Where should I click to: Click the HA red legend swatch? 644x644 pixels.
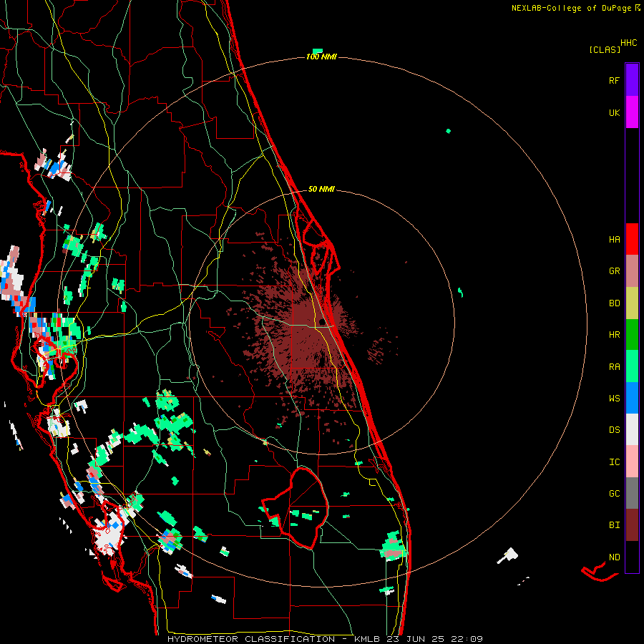point(632,239)
